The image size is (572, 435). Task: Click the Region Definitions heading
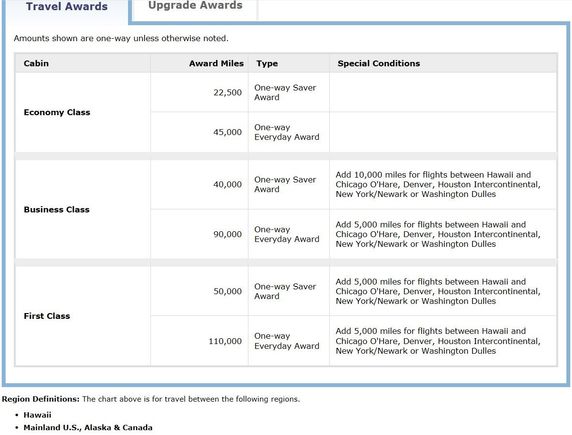click(40, 399)
